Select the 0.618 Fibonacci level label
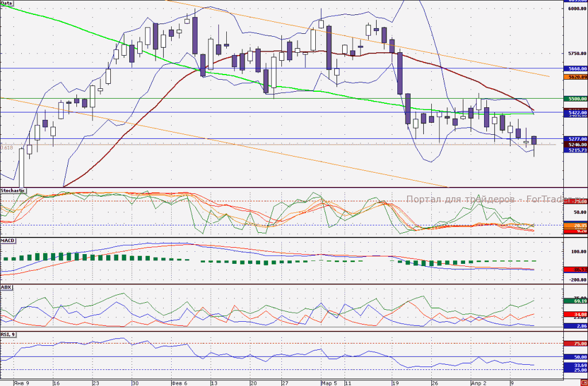 pos(6,148)
